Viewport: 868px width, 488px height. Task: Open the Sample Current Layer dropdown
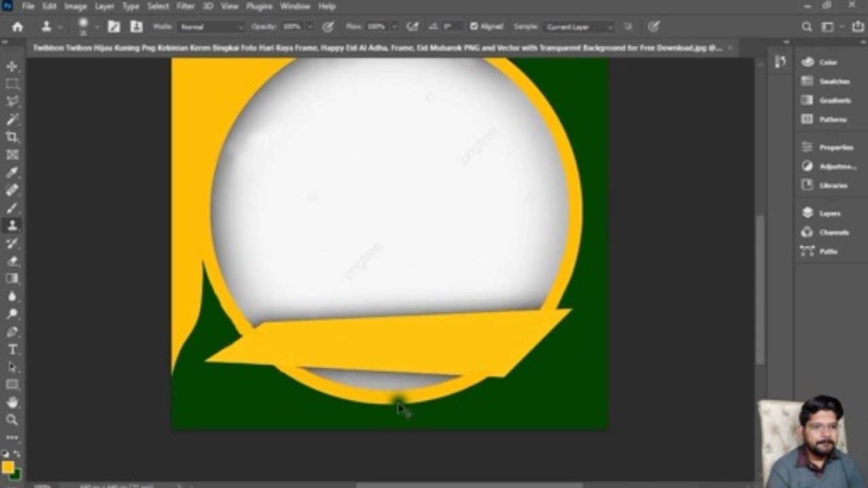point(580,26)
